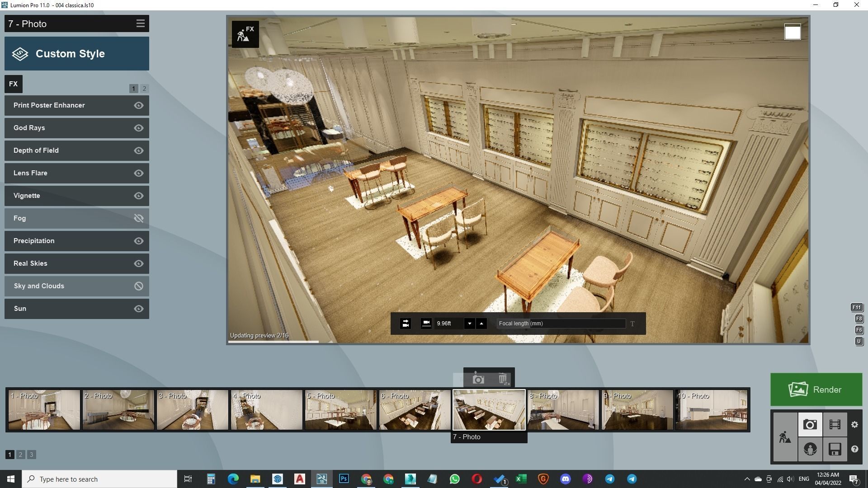The height and width of the screenshot is (488, 868).
Task: Delete photo using trash icon above thumbnail 7
Action: [x=503, y=379]
